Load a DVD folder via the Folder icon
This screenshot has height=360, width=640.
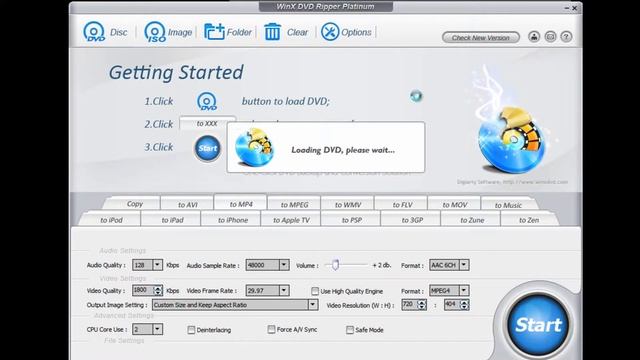click(214, 32)
